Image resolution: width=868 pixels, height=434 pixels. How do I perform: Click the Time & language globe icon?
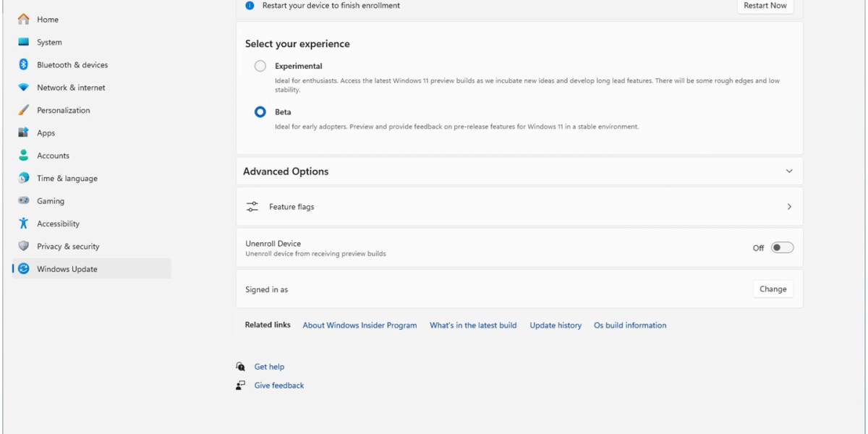pos(24,178)
